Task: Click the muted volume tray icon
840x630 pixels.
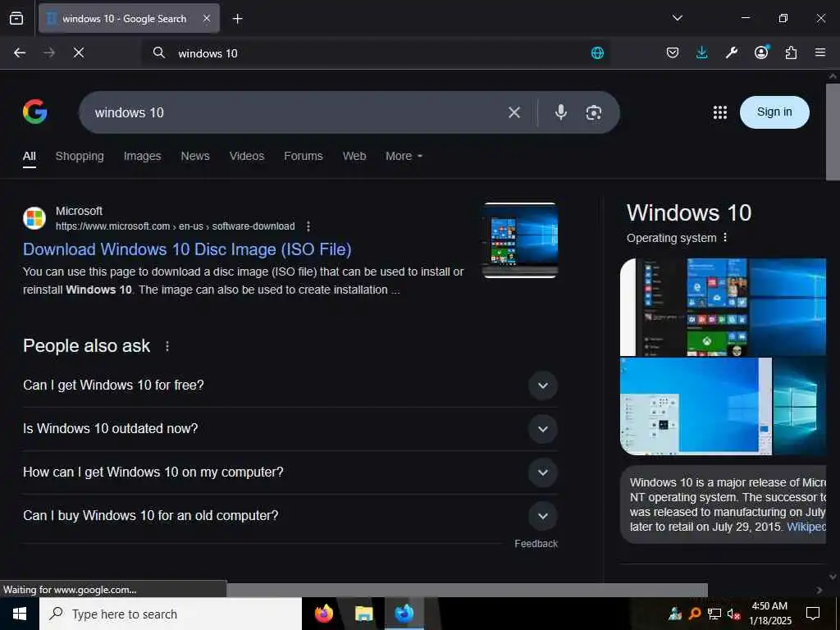Action: [733, 614]
